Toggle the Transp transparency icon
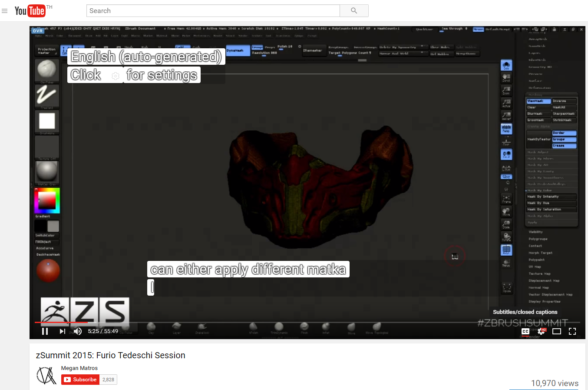The width and height of the screenshot is (588, 390). point(506,263)
